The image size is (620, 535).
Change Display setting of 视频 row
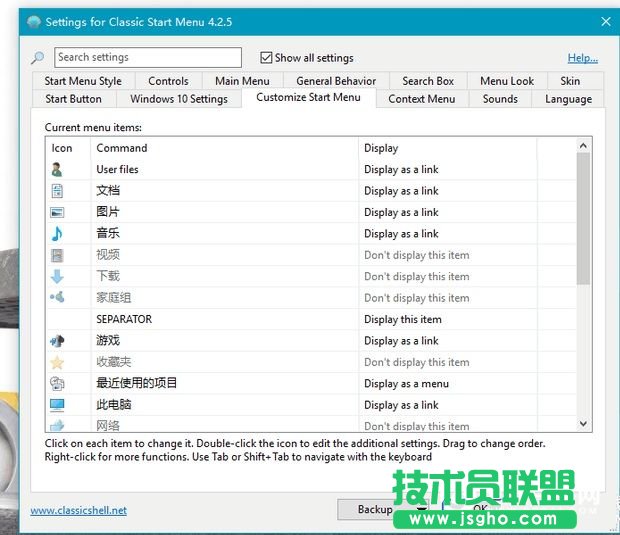pyautogui.click(x=448, y=255)
